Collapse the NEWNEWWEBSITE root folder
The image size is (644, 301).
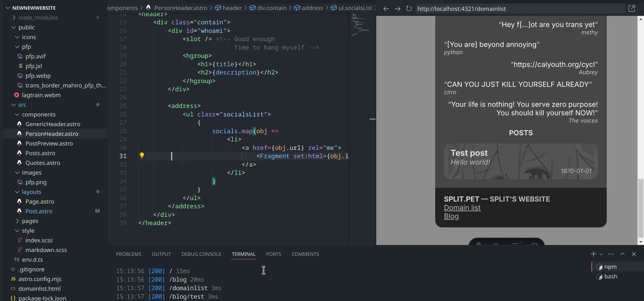(x=55, y=8)
